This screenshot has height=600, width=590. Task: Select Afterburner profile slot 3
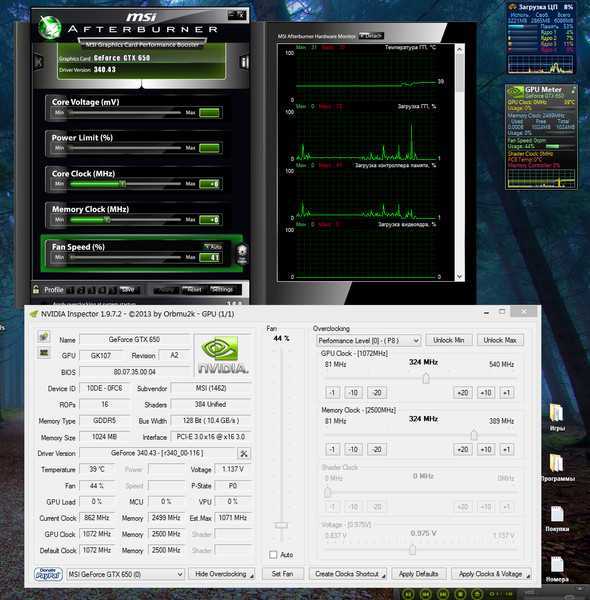(x=91, y=290)
